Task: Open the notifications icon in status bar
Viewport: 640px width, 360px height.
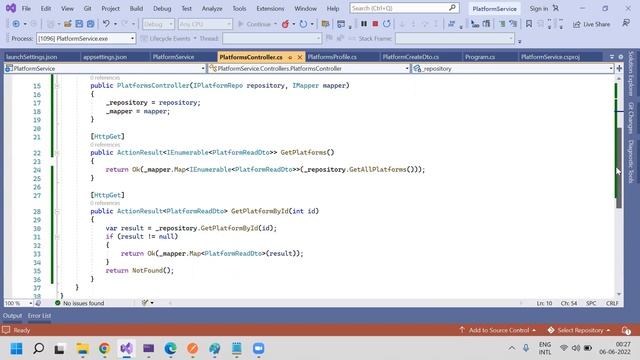Action: coord(626,330)
